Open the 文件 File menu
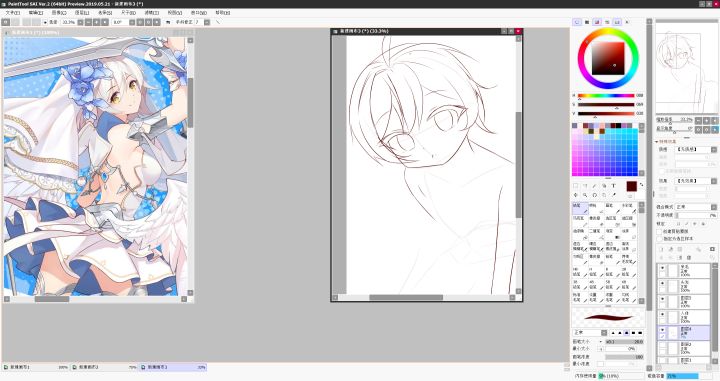 click(x=12, y=12)
